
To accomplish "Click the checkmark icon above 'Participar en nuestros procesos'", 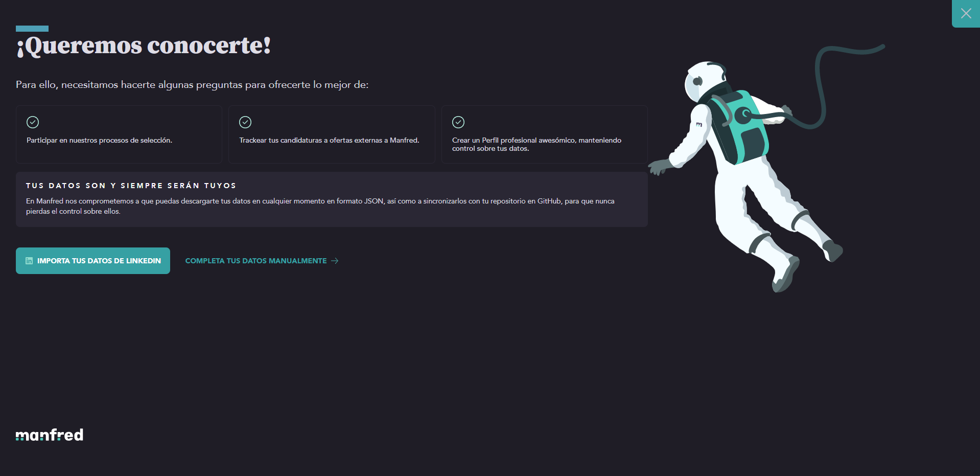I will pos(33,122).
